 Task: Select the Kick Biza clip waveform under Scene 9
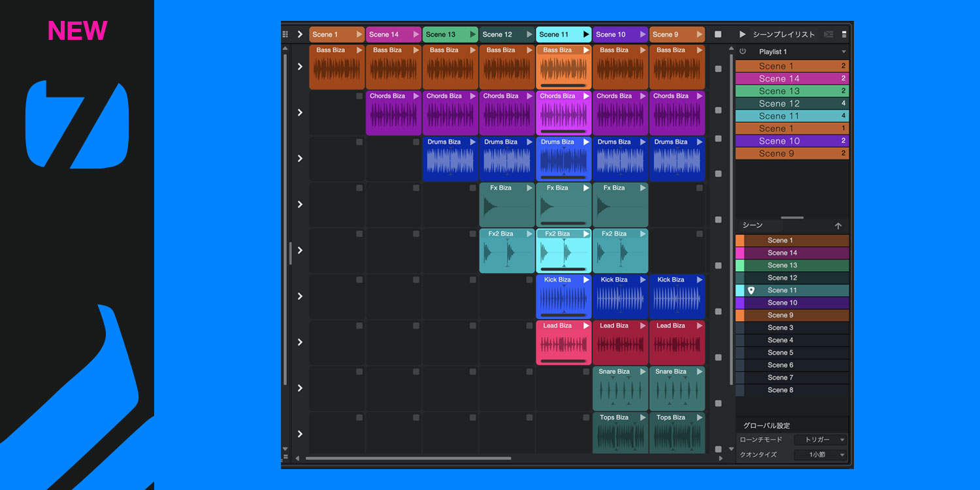click(x=677, y=300)
